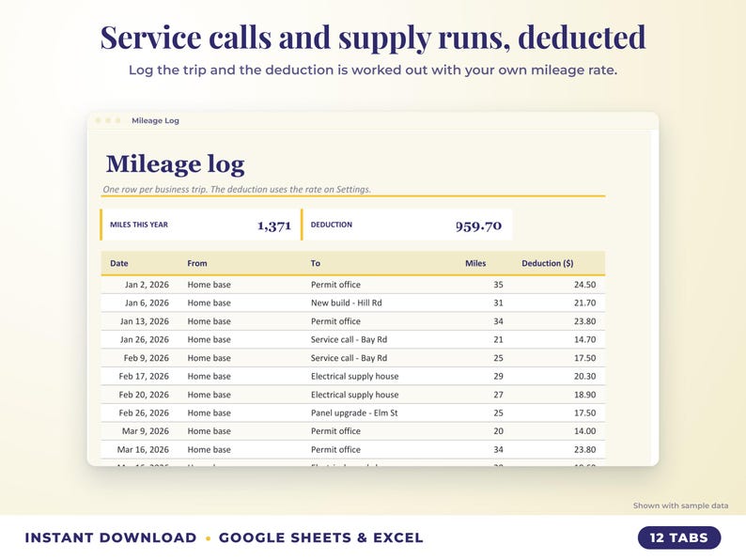Click the GOOGLE SHEETS & EXCEL footer text
The image size is (746, 560).
pyautogui.click(x=320, y=538)
